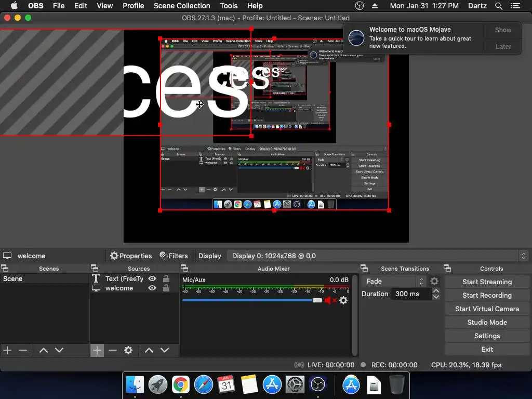Open Properties for the selected source
Image resolution: width=532 pixels, height=399 pixels.
pyautogui.click(x=131, y=256)
